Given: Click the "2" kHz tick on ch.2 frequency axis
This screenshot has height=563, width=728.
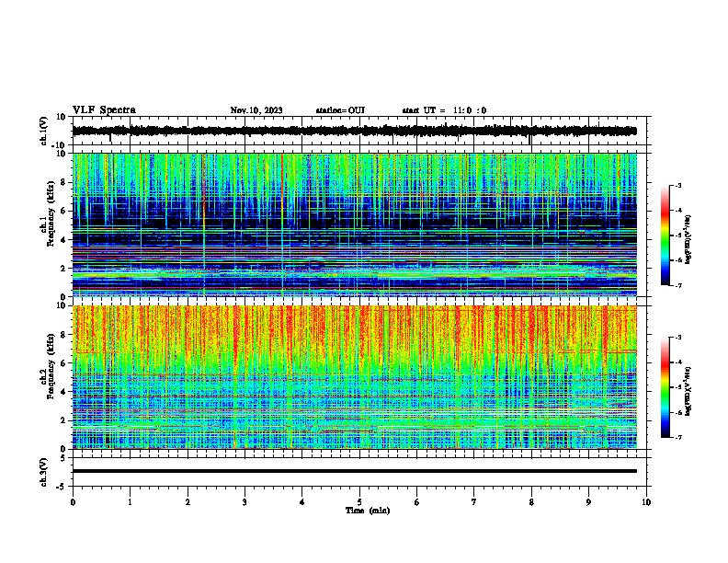Looking at the screenshot, I should pos(63,420).
